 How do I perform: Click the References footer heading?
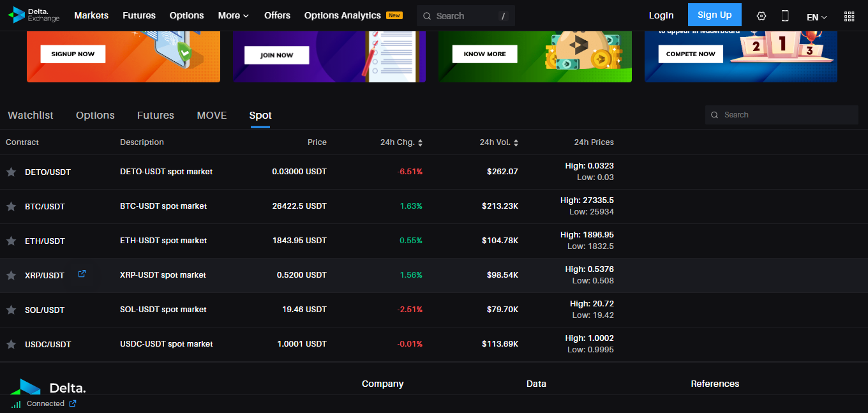(x=715, y=384)
